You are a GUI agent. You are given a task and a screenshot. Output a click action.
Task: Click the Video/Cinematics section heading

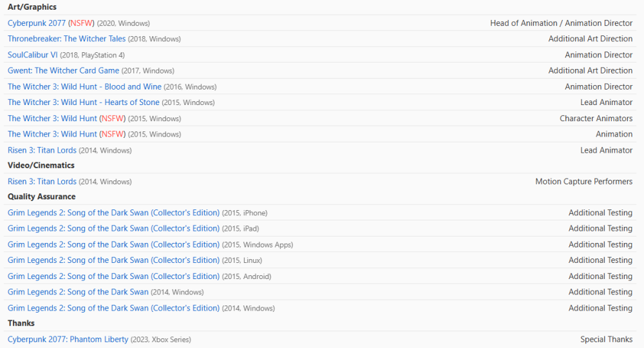coord(41,166)
